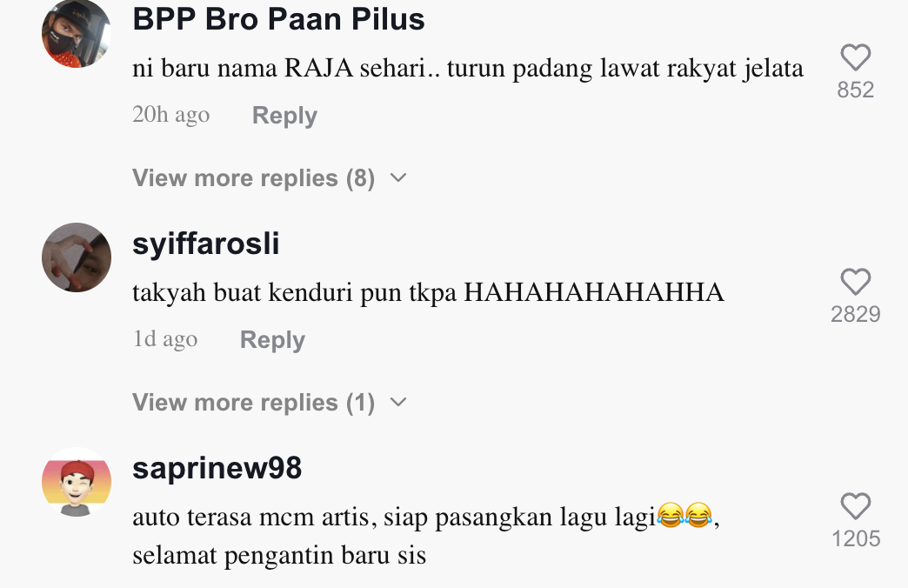Screen dimensions: 908x588
Task: Open syiffarosli's avatar image
Action: [x=77, y=257]
